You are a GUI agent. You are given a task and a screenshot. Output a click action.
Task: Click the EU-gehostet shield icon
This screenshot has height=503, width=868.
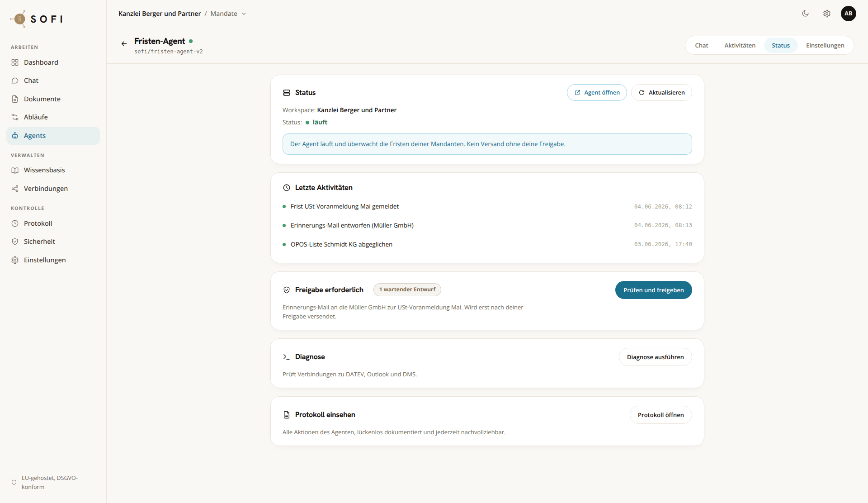pos(14,483)
